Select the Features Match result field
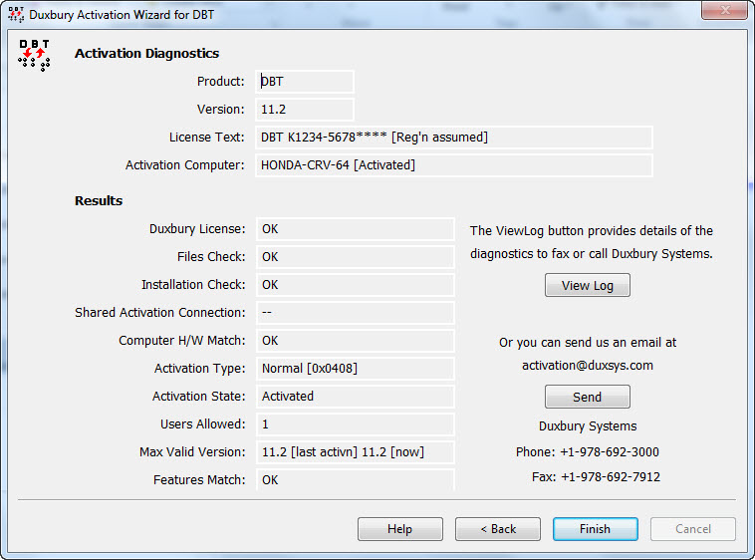 [356, 479]
